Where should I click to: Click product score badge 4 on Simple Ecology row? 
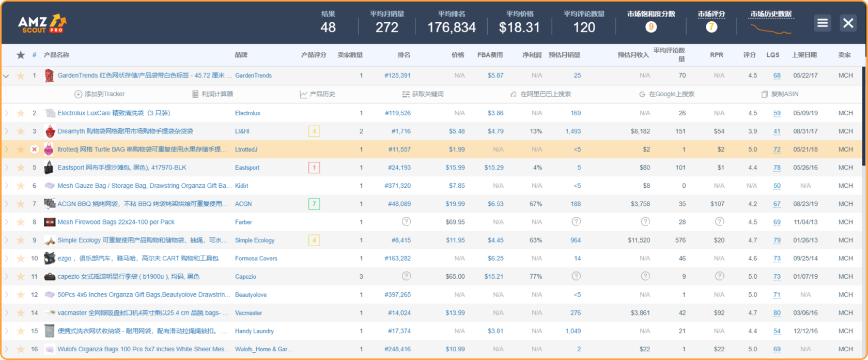pyautogui.click(x=314, y=240)
